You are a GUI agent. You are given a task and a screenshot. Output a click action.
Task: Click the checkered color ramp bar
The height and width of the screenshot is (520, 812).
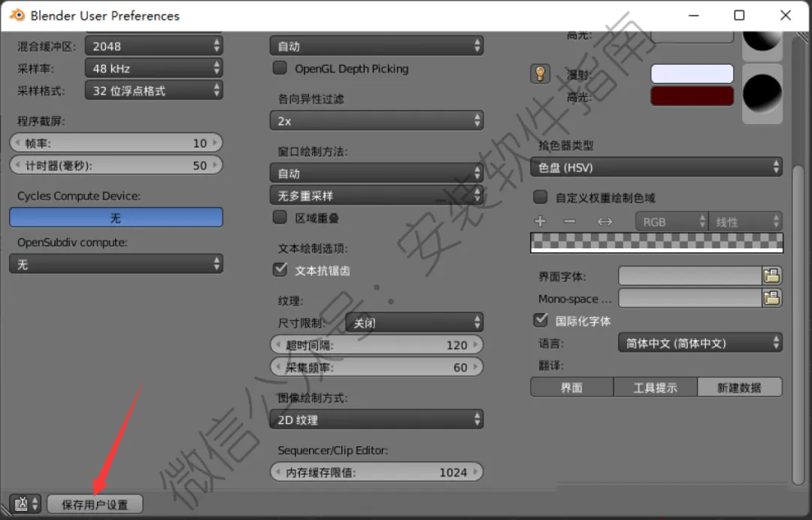pos(656,242)
